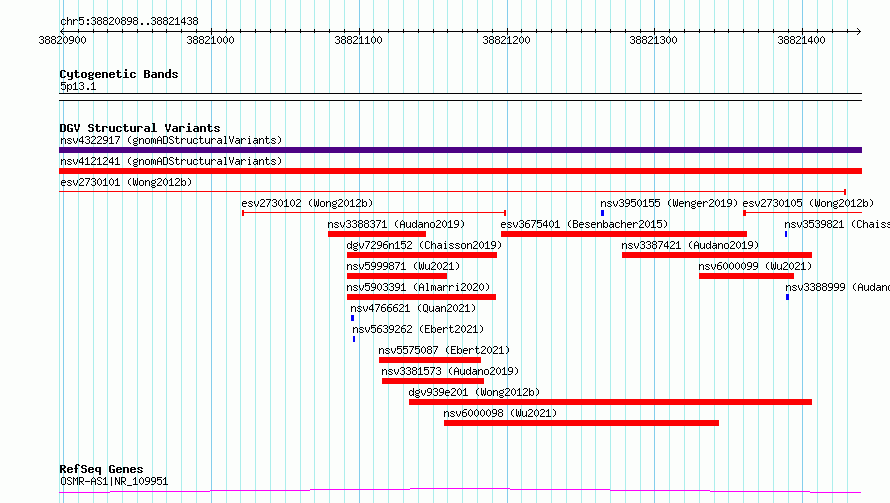This screenshot has width=890, height=503.
Task: Open nsv6000098 (Wu2021) label
Action: 500,413
